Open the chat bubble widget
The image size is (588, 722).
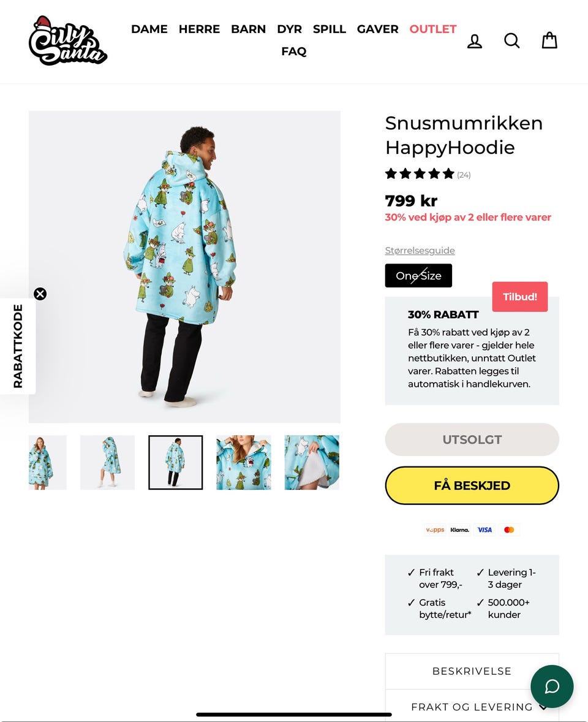click(552, 686)
